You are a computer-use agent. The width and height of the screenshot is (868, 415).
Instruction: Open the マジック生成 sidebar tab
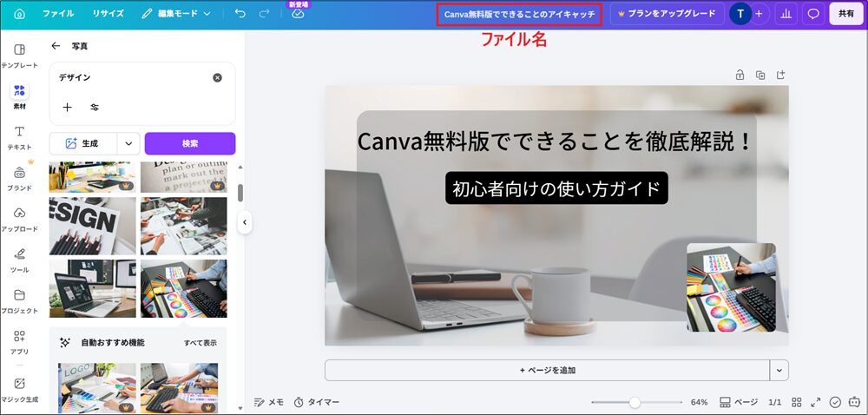click(19, 390)
